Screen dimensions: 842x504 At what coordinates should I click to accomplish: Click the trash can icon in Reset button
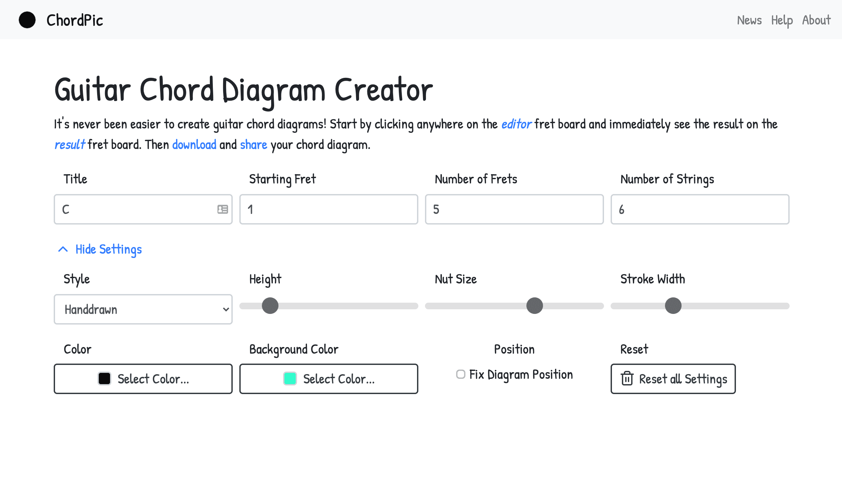click(627, 379)
